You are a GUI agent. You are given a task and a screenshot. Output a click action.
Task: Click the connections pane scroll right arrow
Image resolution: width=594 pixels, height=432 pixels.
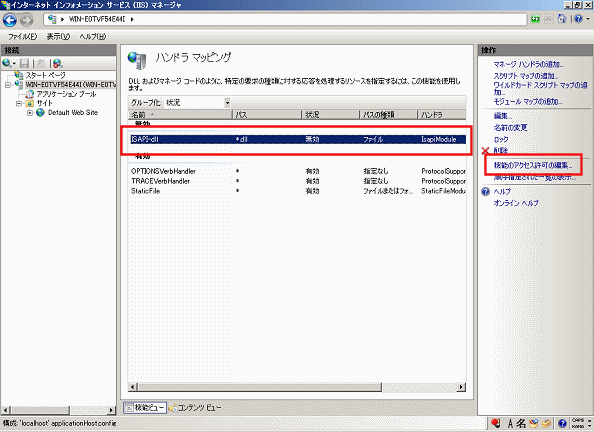(x=111, y=410)
